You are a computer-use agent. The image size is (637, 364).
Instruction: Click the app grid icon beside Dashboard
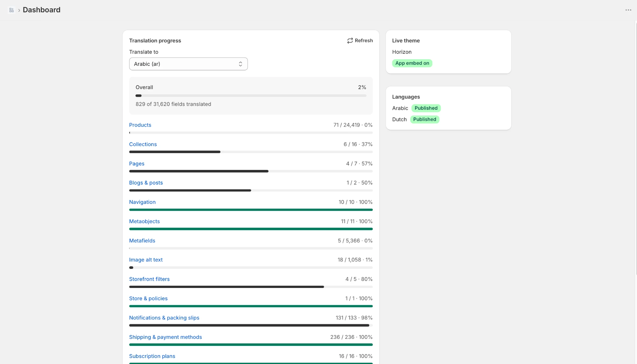pyautogui.click(x=11, y=10)
